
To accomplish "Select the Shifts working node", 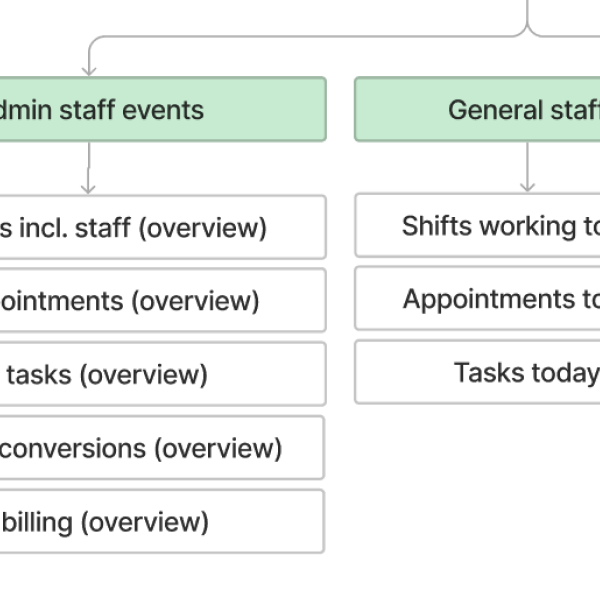I will (477, 225).
